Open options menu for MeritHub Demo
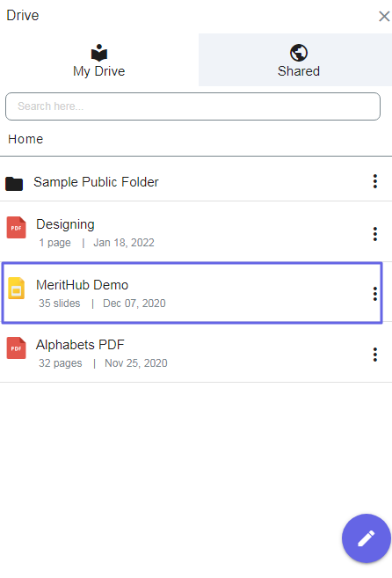 (x=375, y=294)
